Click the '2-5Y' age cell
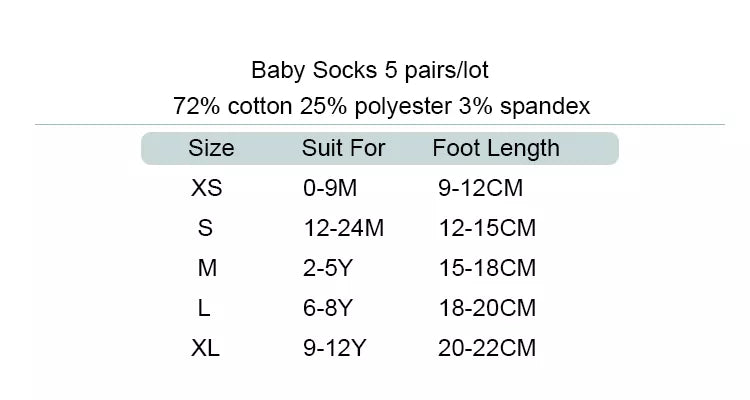This screenshot has height=400, width=750. (330, 268)
